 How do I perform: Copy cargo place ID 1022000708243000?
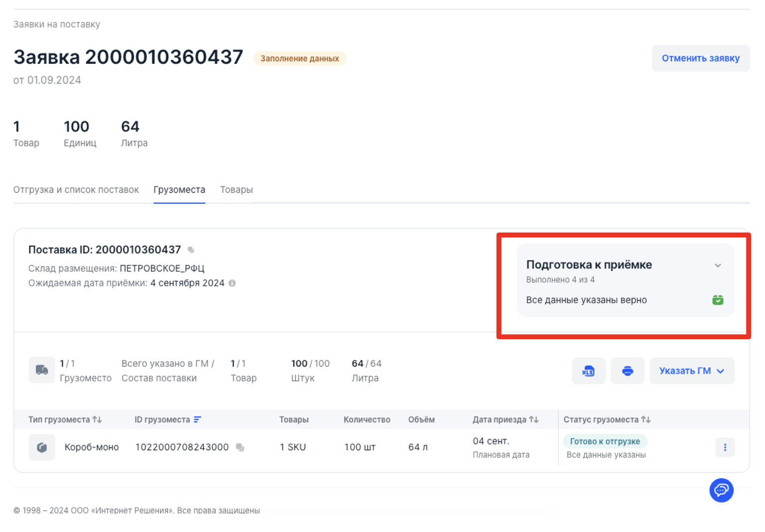click(240, 447)
